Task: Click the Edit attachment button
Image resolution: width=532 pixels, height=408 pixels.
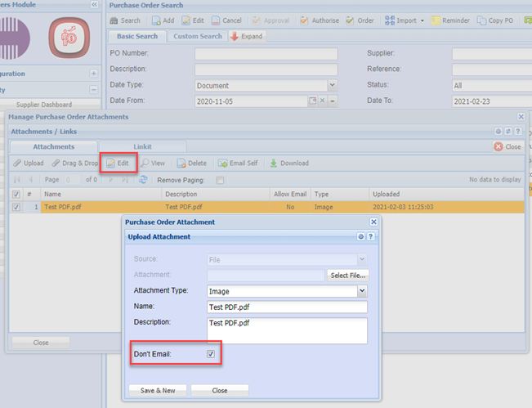Action: click(117, 163)
